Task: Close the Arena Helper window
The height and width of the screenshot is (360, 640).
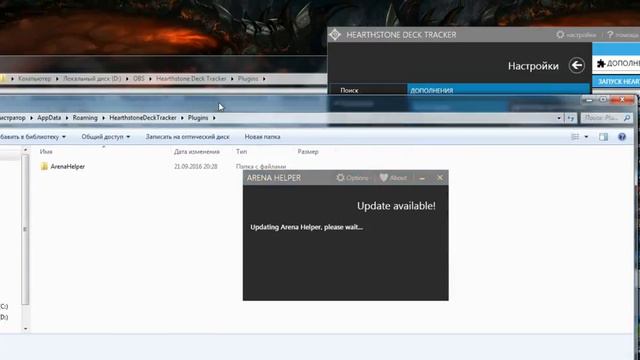Action: (440, 178)
